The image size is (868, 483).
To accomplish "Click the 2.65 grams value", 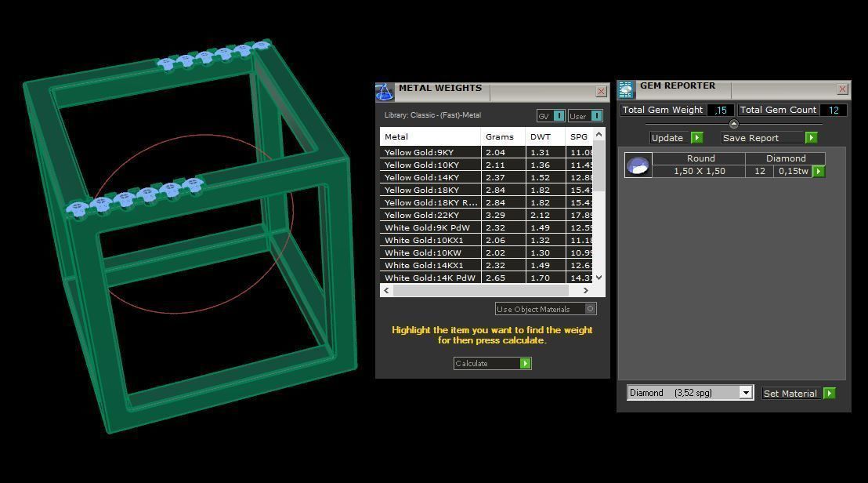I will 495,278.
